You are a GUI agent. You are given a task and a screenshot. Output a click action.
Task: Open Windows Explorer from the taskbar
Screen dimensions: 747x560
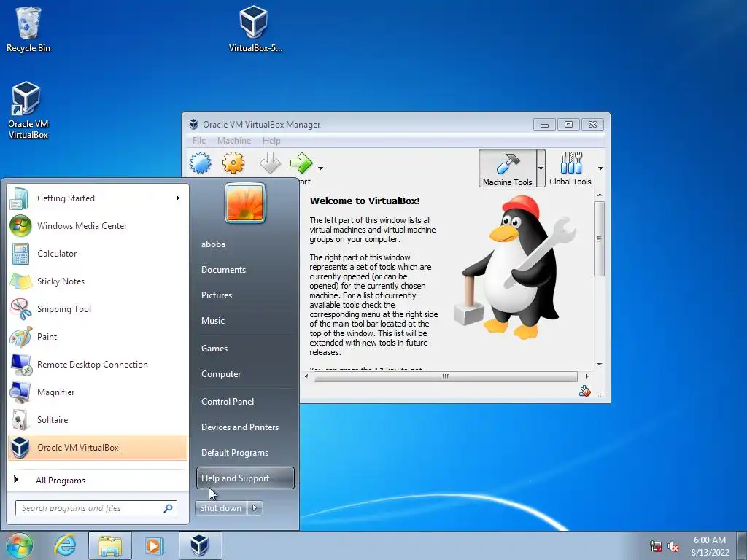click(x=110, y=545)
